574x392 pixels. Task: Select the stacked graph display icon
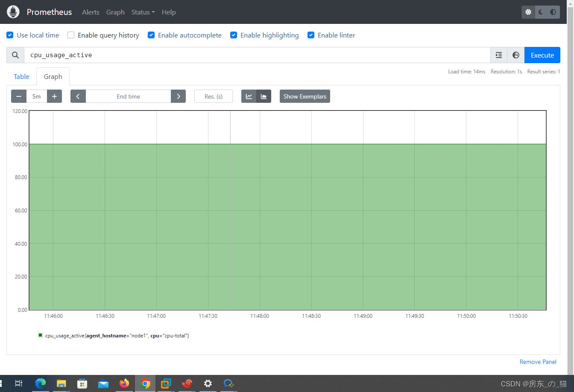tap(264, 96)
